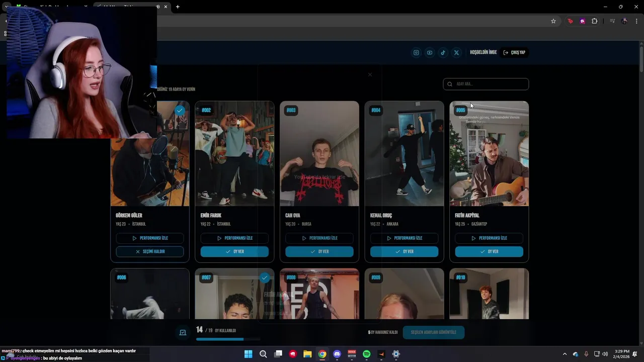Click Seçilen Adayları Görüntüle button

[x=434, y=332]
